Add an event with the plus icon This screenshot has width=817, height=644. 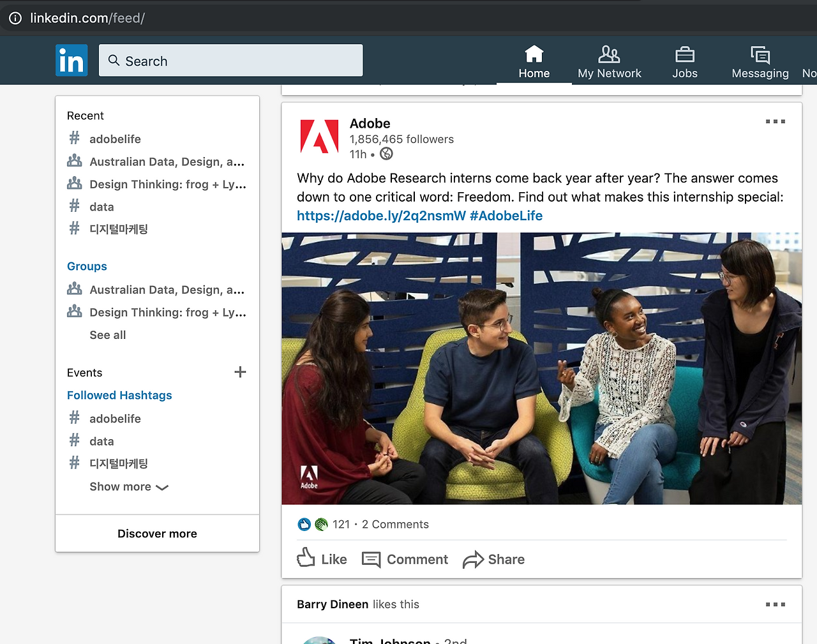tap(240, 372)
